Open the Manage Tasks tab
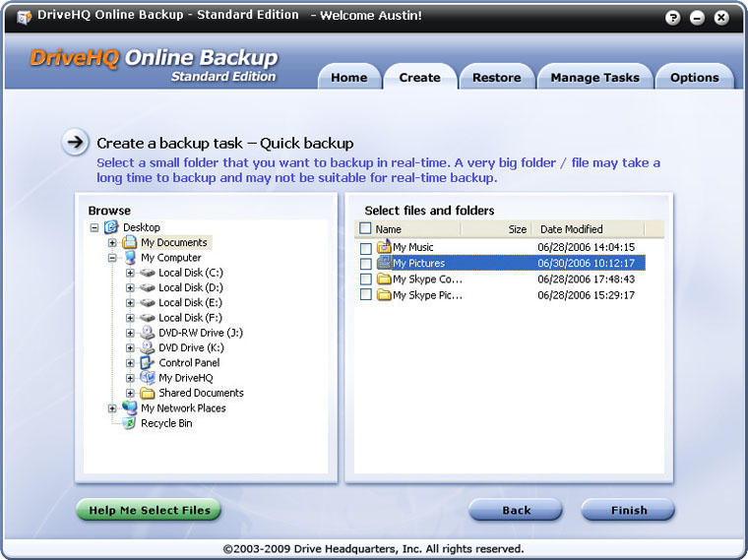This screenshot has width=748, height=560. click(594, 78)
